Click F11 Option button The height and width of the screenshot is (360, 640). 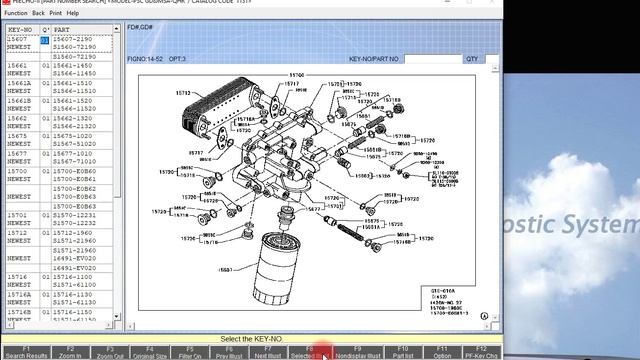[442, 352]
